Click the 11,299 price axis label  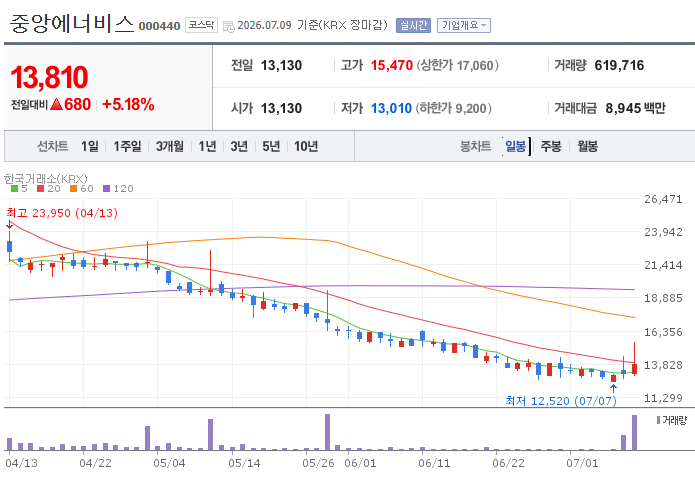click(663, 398)
